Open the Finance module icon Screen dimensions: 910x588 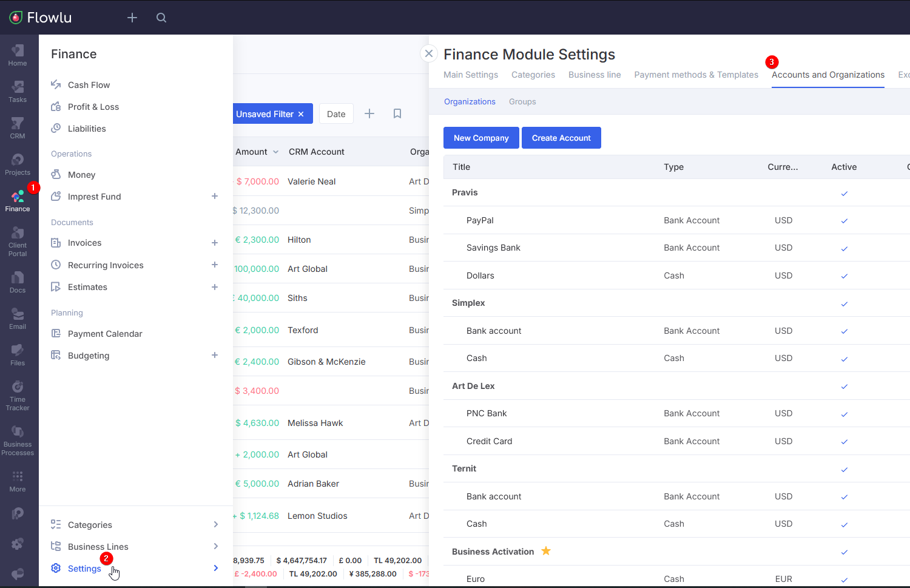point(18,200)
